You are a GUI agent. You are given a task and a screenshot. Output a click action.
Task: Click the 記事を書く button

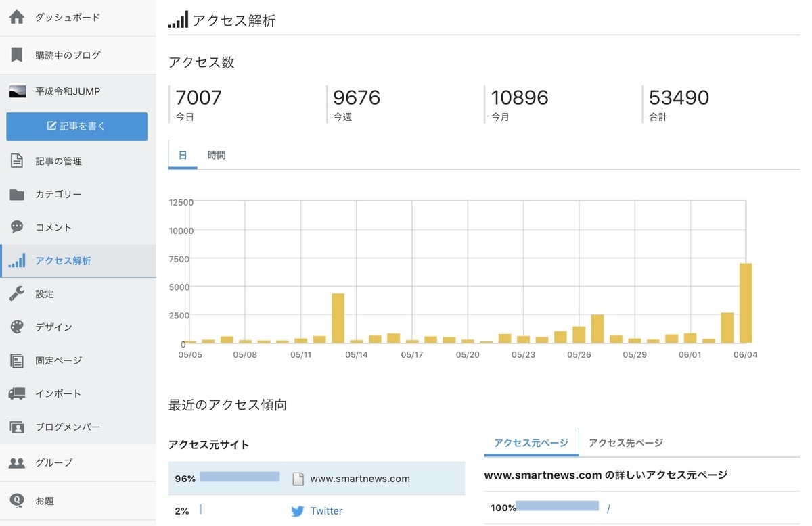point(77,126)
